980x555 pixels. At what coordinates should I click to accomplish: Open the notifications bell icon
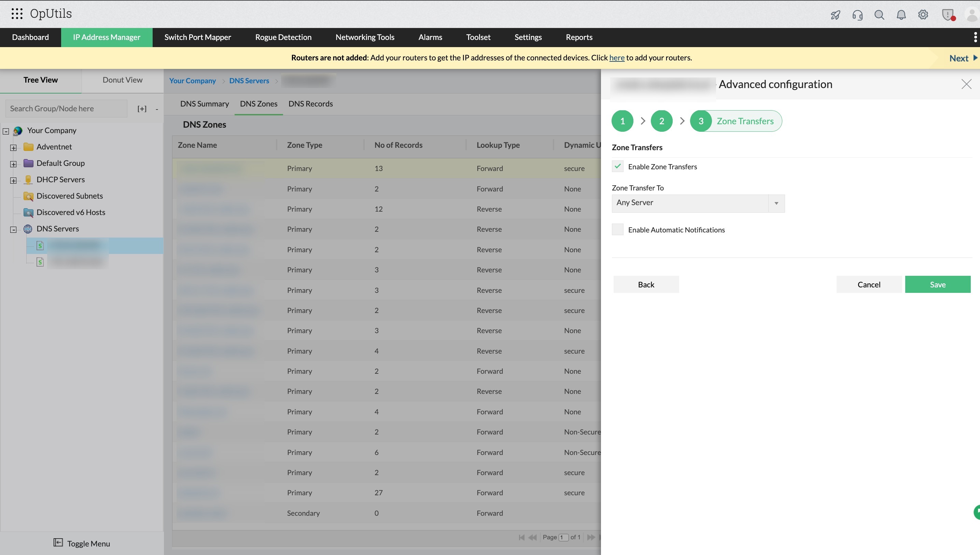point(901,15)
